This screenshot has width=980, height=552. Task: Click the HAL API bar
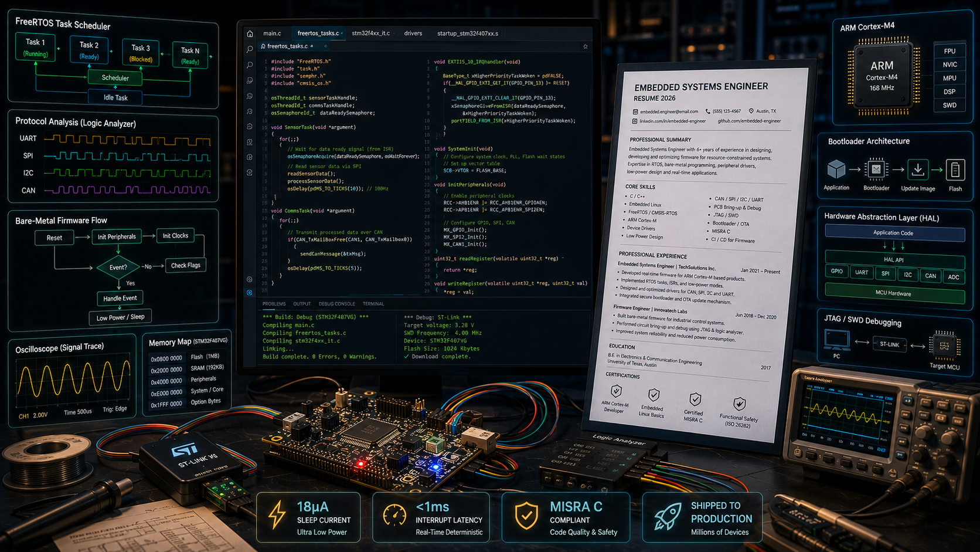[894, 259]
